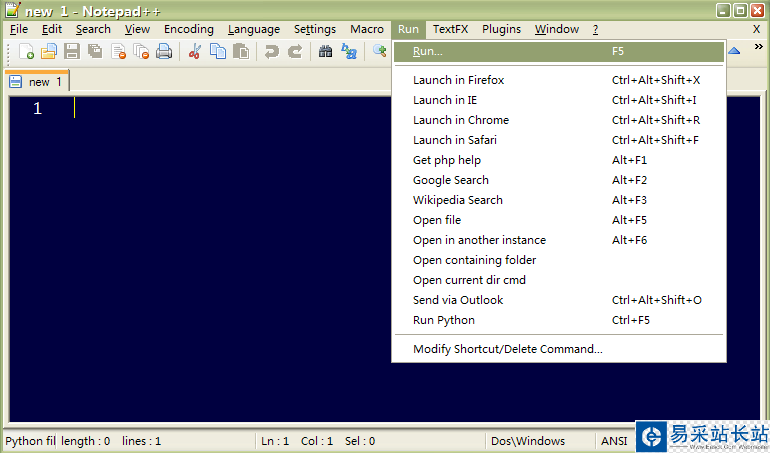
Task: Open the Language menu
Action: click(254, 29)
